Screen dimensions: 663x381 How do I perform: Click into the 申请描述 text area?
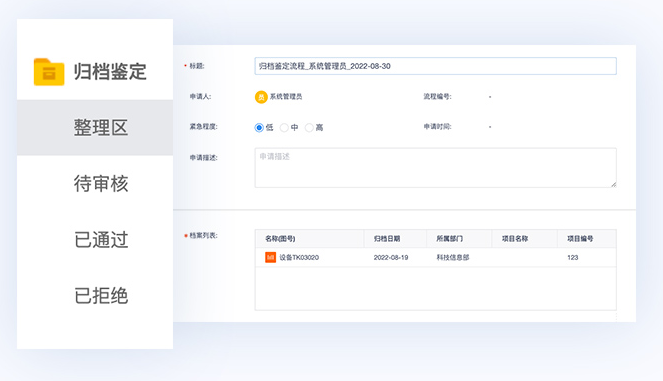coord(436,167)
